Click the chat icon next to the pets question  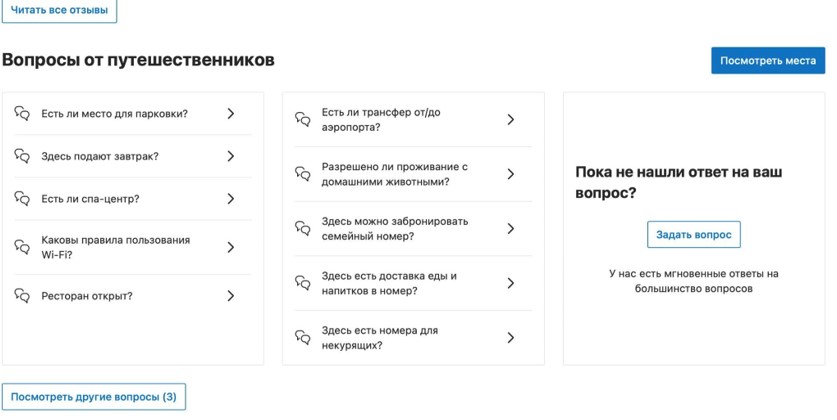point(302,174)
